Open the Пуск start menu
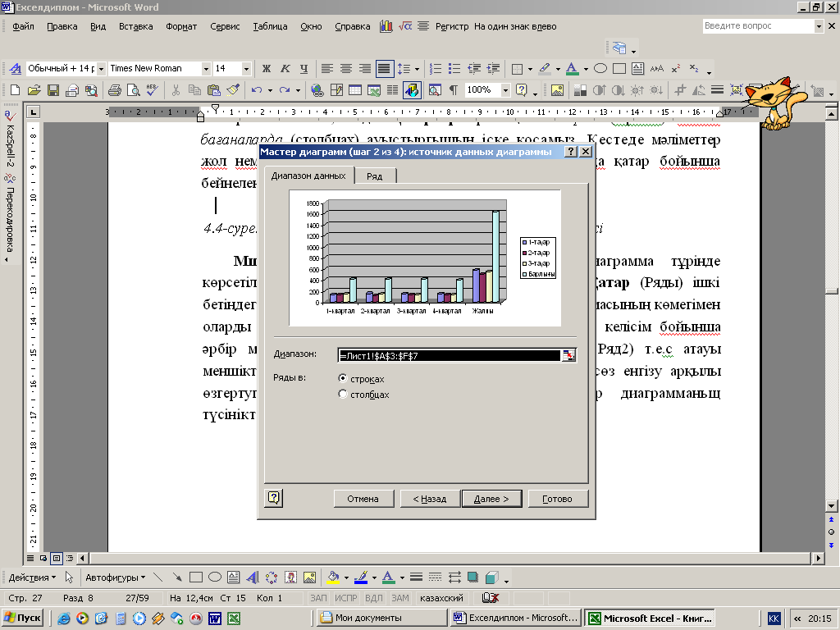Image resolution: width=840 pixels, height=630 pixels. (22, 618)
